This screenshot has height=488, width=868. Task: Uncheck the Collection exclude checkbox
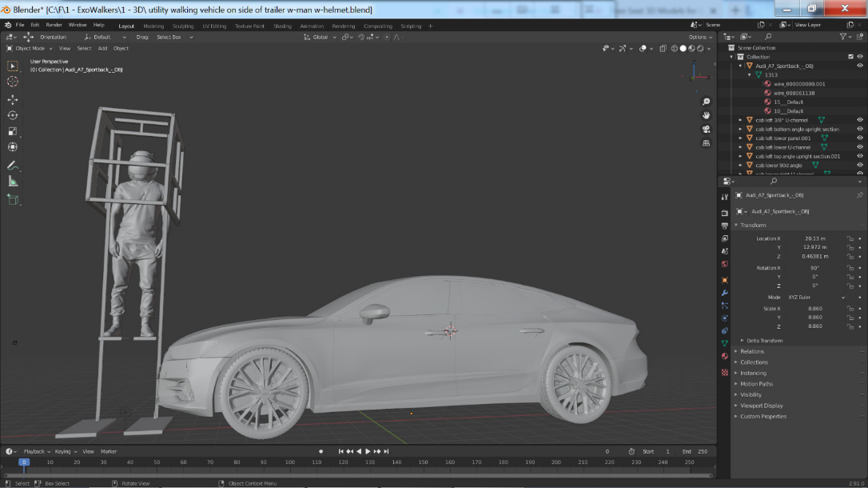click(851, 57)
